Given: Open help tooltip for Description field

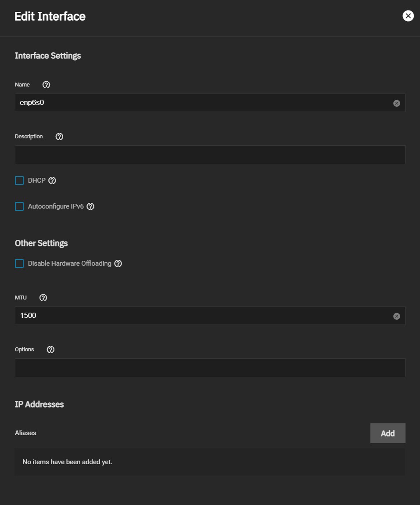Looking at the screenshot, I should pos(59,137).
